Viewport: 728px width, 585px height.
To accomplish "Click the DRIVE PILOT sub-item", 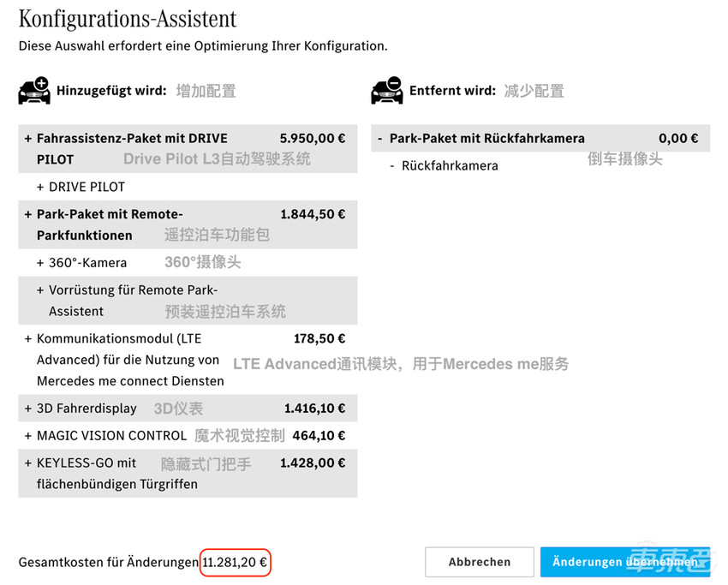I will click(x=87, y=187).
